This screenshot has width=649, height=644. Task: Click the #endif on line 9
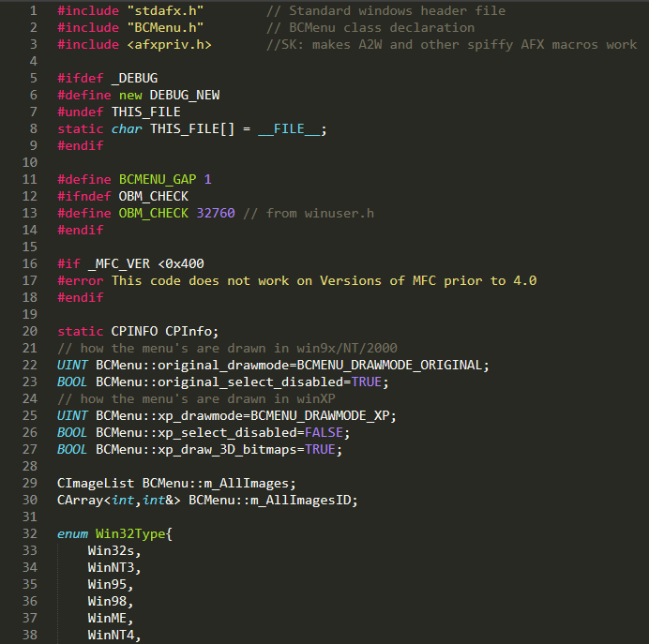81,146
